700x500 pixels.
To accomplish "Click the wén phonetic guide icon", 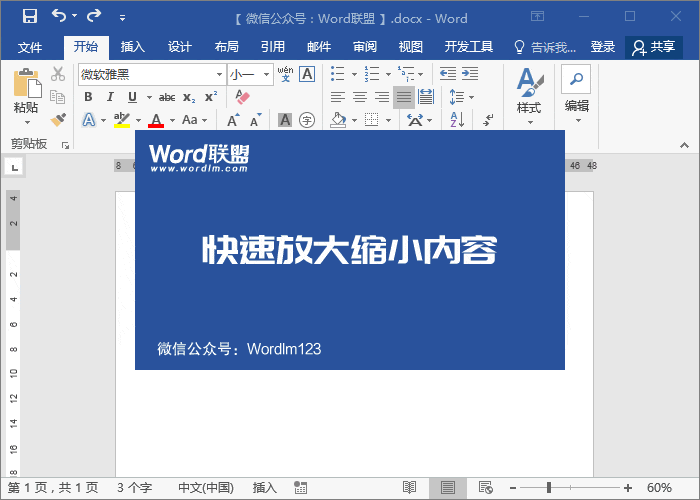I will click(x=285, y=74).
